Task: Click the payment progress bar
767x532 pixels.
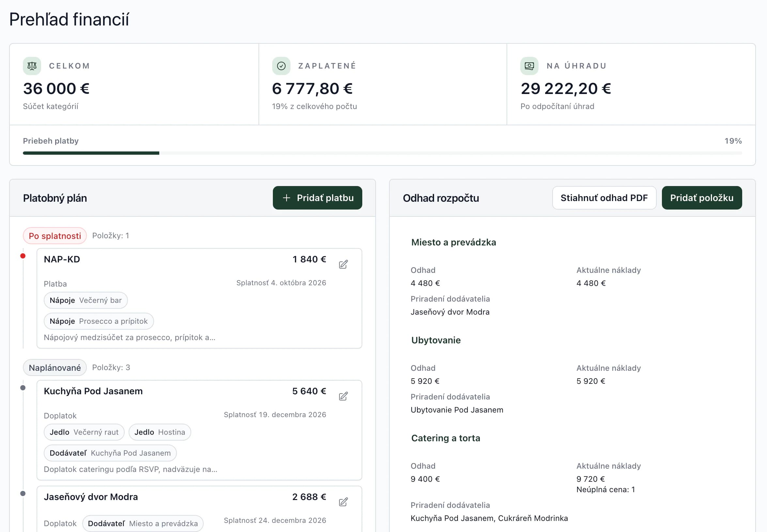Action: pyautogui.click(x=382, y=153)
